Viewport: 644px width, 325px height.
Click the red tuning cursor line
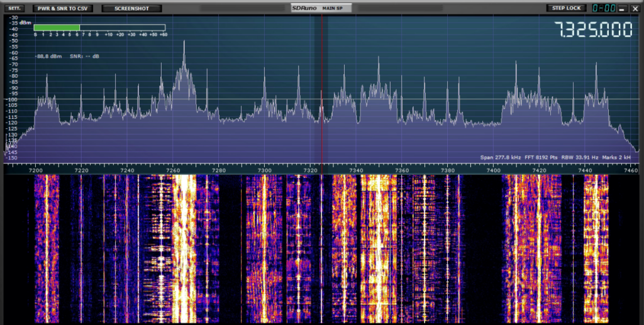(321, 89)
